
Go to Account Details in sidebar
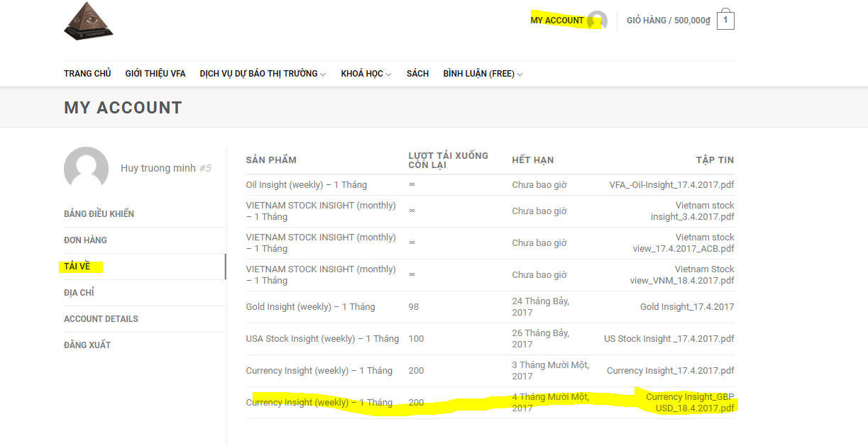(101, 319)
